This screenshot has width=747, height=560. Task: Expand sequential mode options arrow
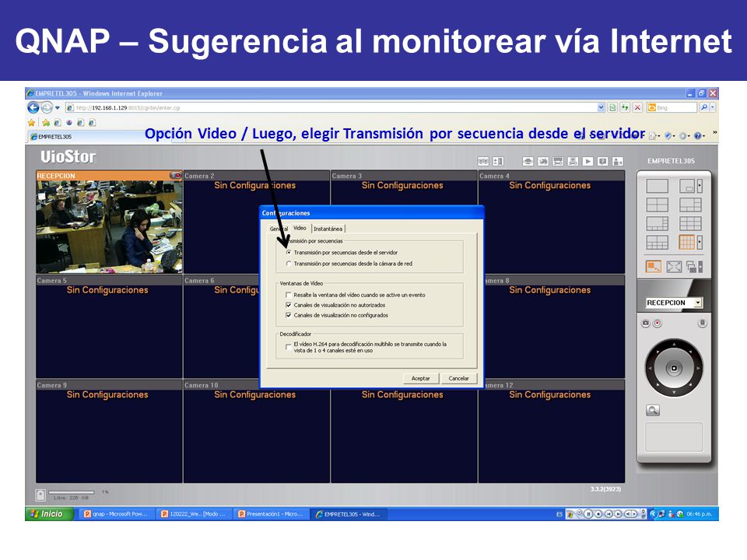coord(700,267)
